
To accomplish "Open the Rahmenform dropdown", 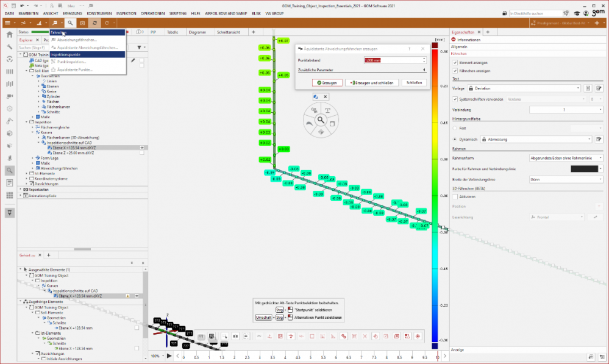I will 566,158.
